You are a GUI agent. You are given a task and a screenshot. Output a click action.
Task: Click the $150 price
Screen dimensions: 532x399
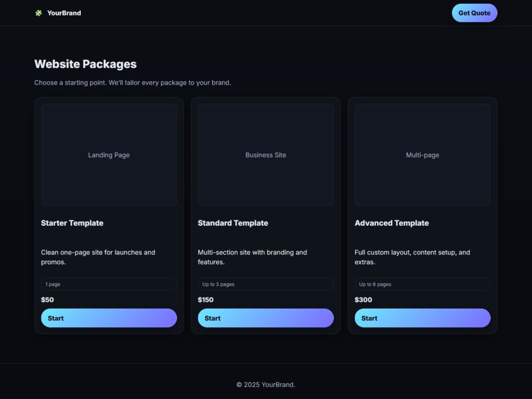(x=205, y=300)
